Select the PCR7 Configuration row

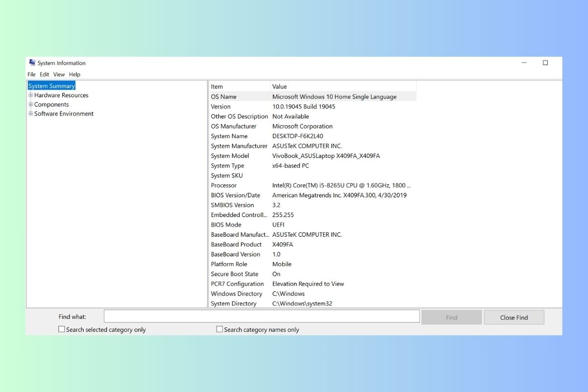313,284
